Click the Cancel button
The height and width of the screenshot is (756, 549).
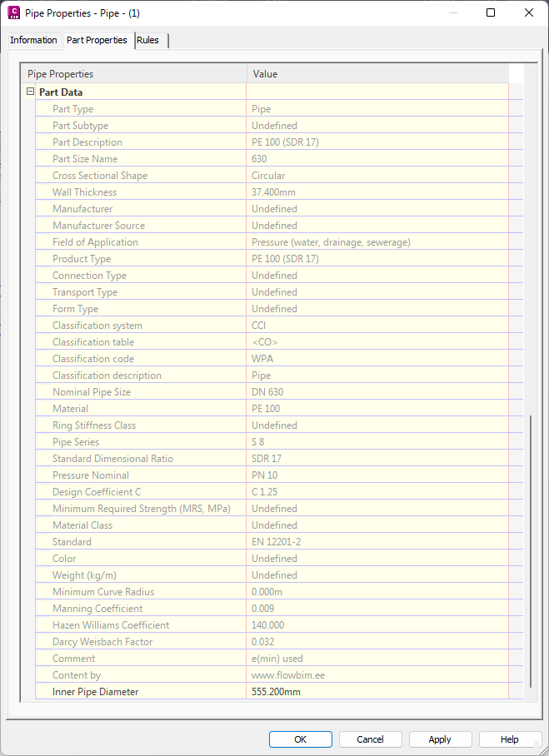click(370, 739)
